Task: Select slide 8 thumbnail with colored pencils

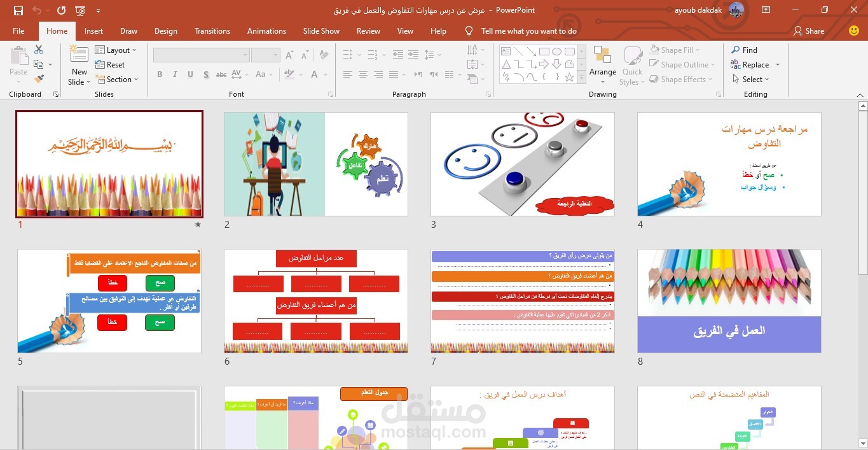Action: click(x=729, y=301)
